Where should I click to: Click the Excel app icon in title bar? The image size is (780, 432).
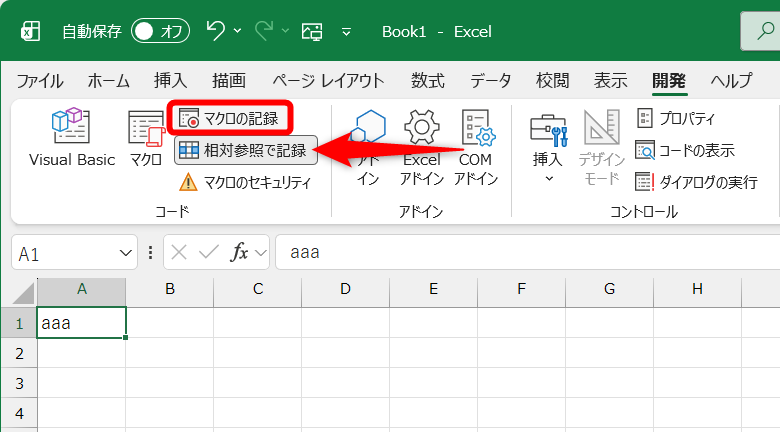coord(30,31)
